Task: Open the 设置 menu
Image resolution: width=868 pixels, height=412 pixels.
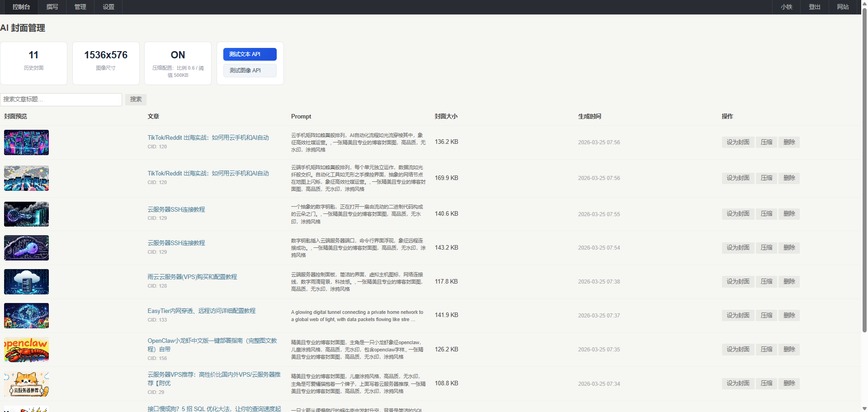Action: (x=108, y=7)
